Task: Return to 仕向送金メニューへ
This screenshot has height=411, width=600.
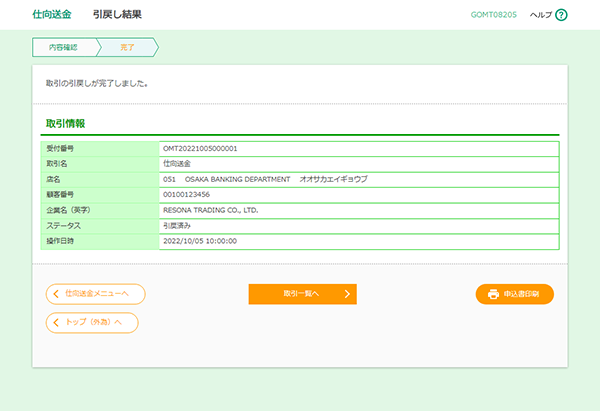Action: (x=95, y=294)
